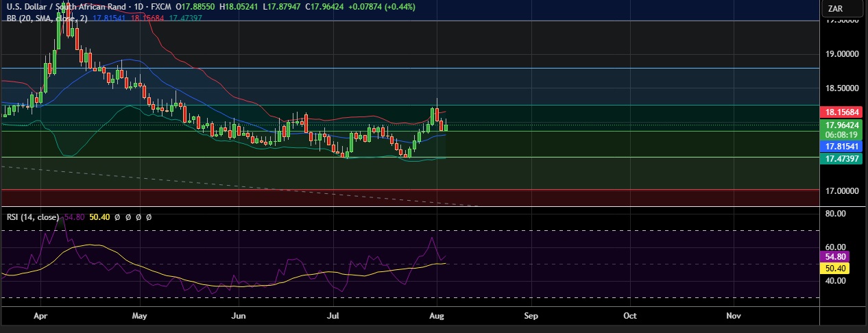Click the U.S. Dollar / South African Rand symbol title

pyautogui.click(x=67, y=7)
